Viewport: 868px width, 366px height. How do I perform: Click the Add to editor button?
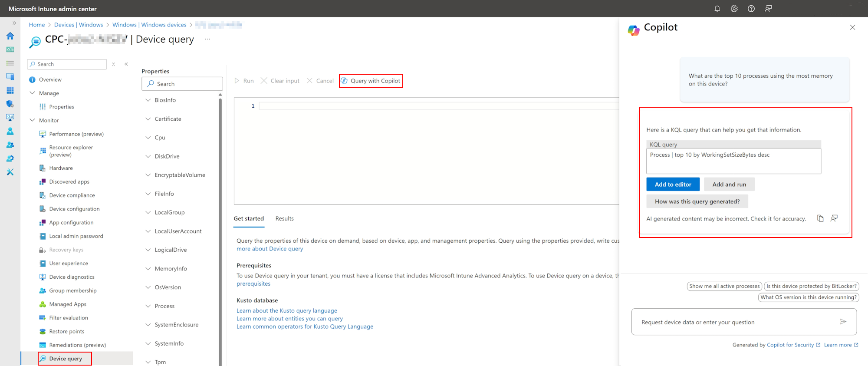point(673,185)
